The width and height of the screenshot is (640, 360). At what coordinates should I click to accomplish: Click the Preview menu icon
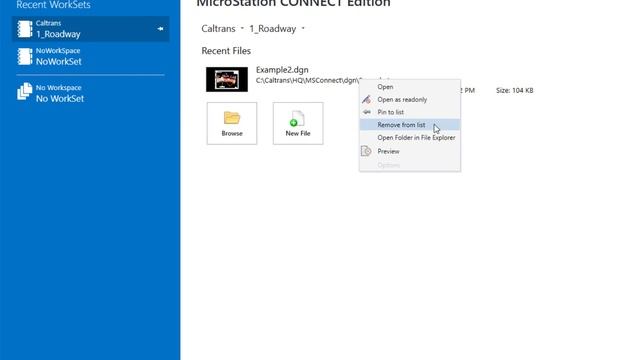click(366, 151)
